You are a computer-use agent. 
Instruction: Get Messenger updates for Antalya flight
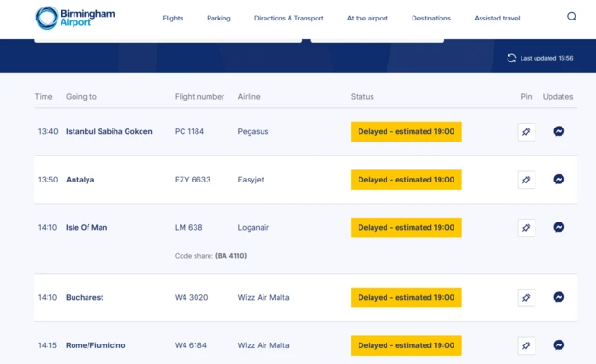559,179
